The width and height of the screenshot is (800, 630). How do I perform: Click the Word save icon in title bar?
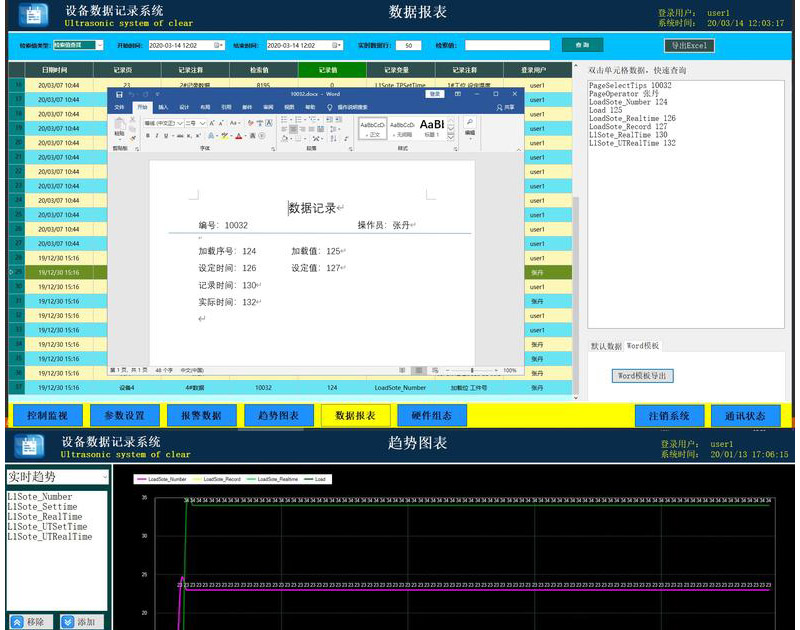pos(116,94)
